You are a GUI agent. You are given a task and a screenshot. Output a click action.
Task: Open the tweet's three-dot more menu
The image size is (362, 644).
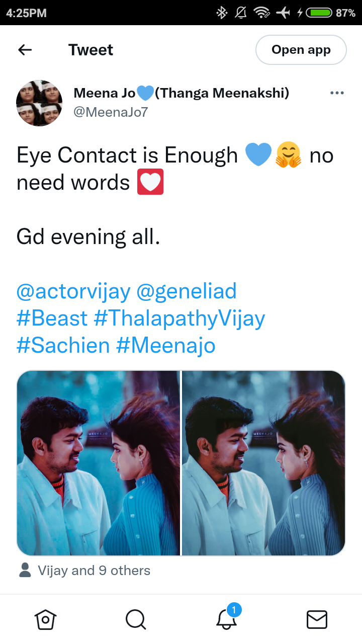(336, 93)
